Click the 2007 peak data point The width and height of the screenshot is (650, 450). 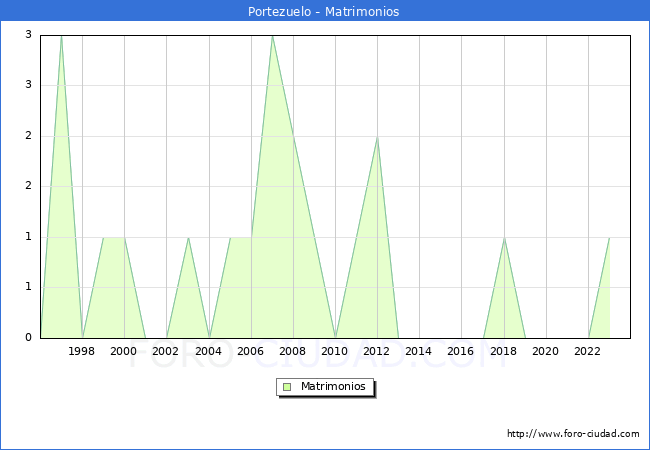click(272, 36)
